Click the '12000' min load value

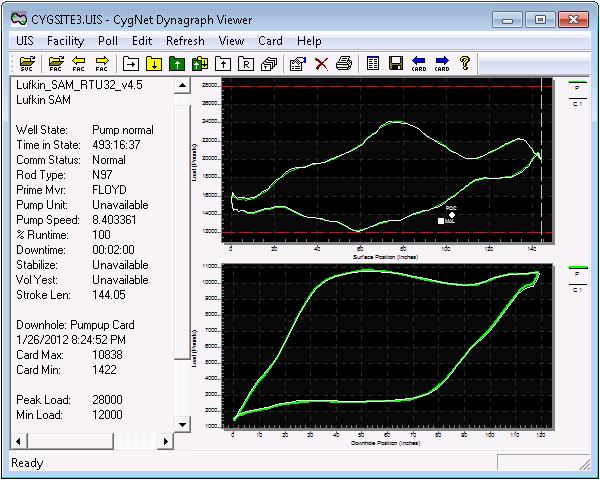(108, 415)
